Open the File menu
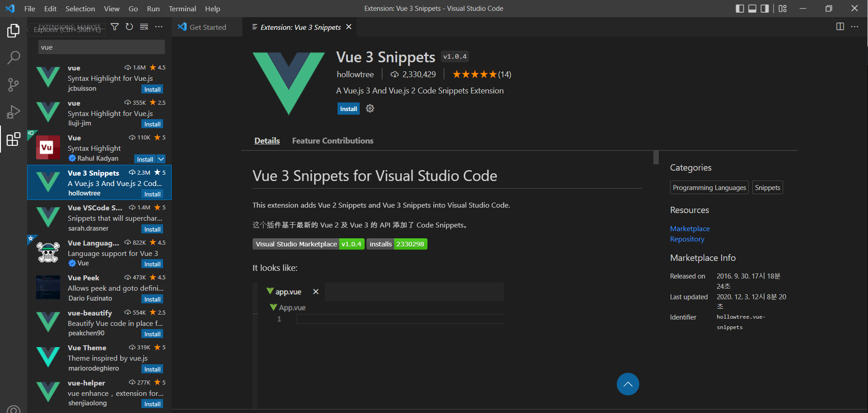The image size is (868, 413). (x=29, y=9)
